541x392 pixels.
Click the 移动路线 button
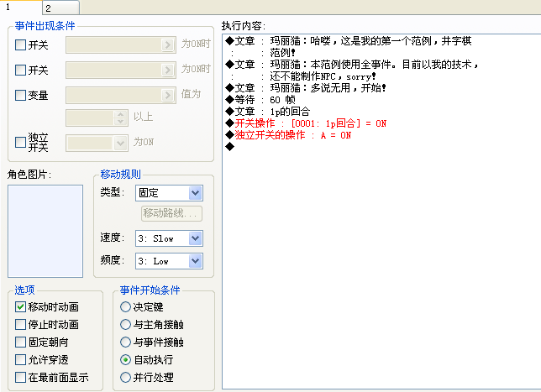(171, 213)
